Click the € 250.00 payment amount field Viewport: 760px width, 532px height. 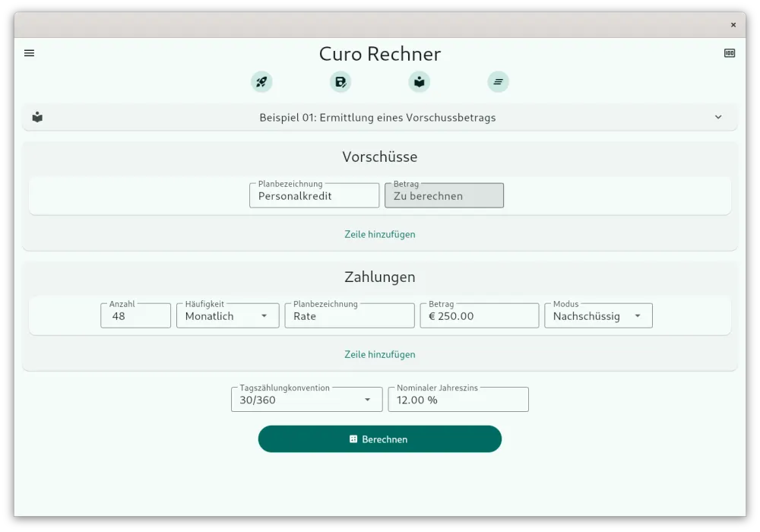pos(480,316)
